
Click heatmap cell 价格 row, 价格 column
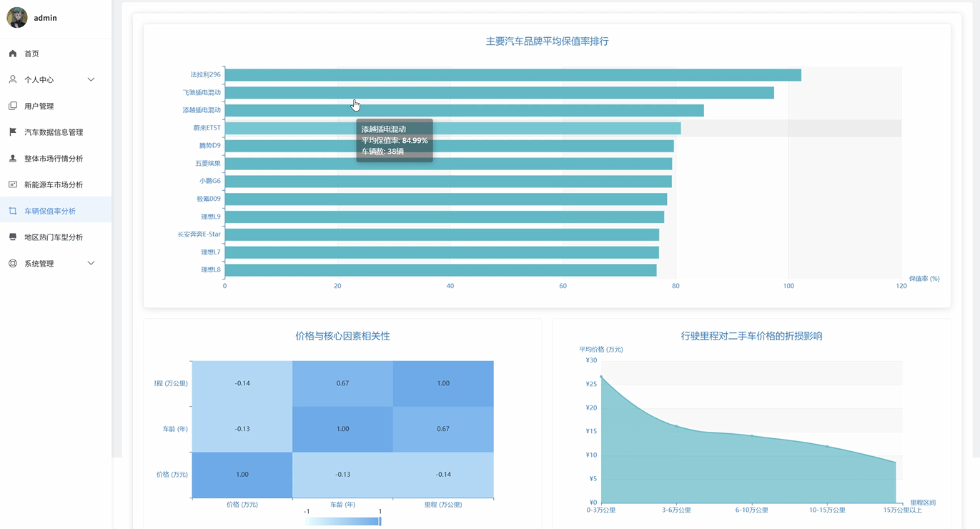pyautogui.click(x=242, y=475)
